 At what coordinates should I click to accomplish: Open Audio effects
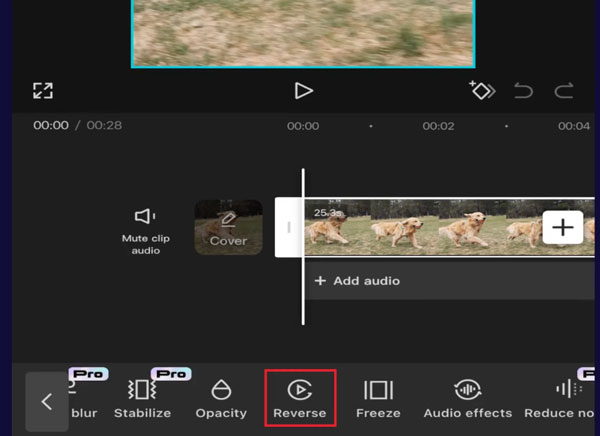pyautogui.click(x=468, y=399)
